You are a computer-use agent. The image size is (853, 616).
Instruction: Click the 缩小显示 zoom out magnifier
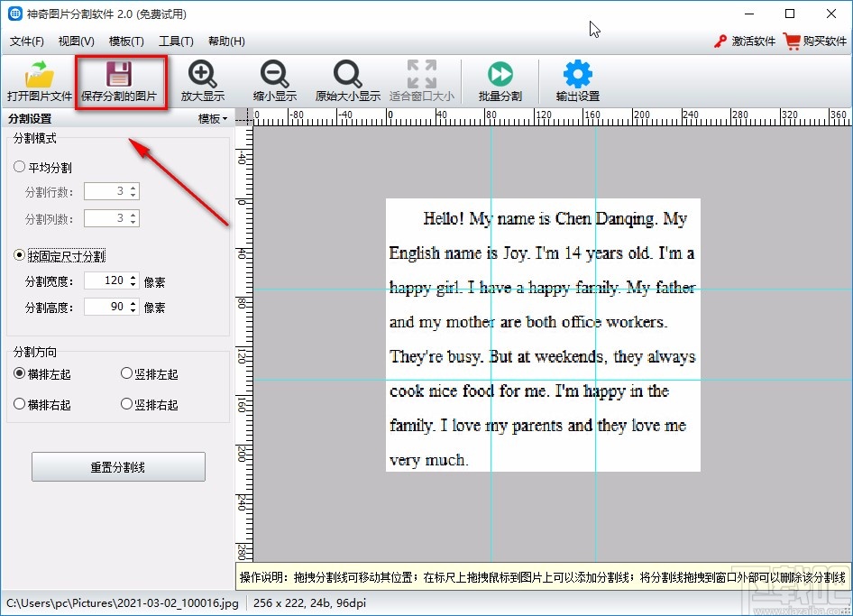[x=275, y=75]
